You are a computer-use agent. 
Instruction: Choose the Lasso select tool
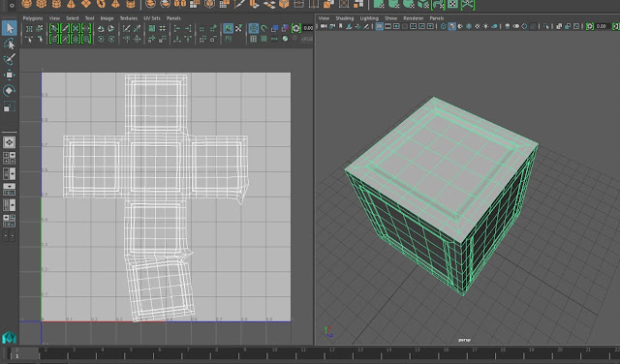click(10, 44)
